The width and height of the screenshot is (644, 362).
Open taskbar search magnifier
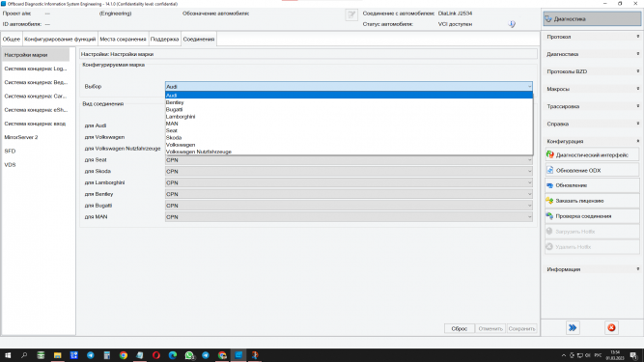click(24, 355)
